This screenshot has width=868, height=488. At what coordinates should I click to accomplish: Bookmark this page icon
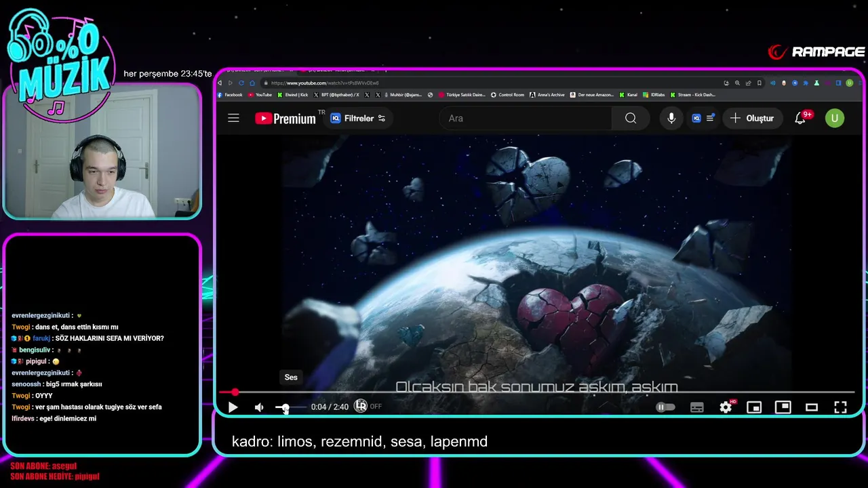point(759,83)
